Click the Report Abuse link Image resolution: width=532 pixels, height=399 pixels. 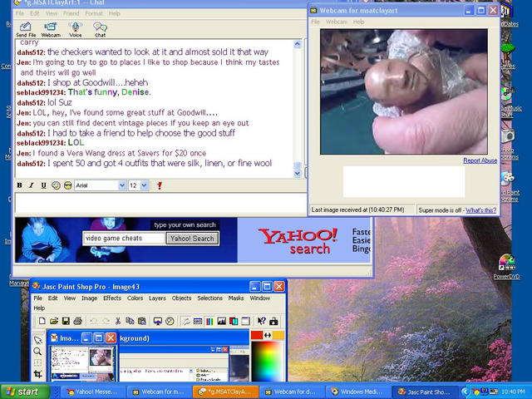(x=480, y=160)
